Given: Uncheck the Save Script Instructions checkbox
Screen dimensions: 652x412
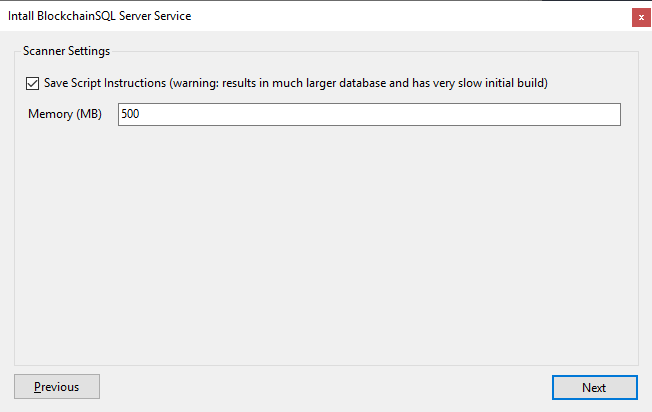Looking at the screenshot, I should (32, 84).
